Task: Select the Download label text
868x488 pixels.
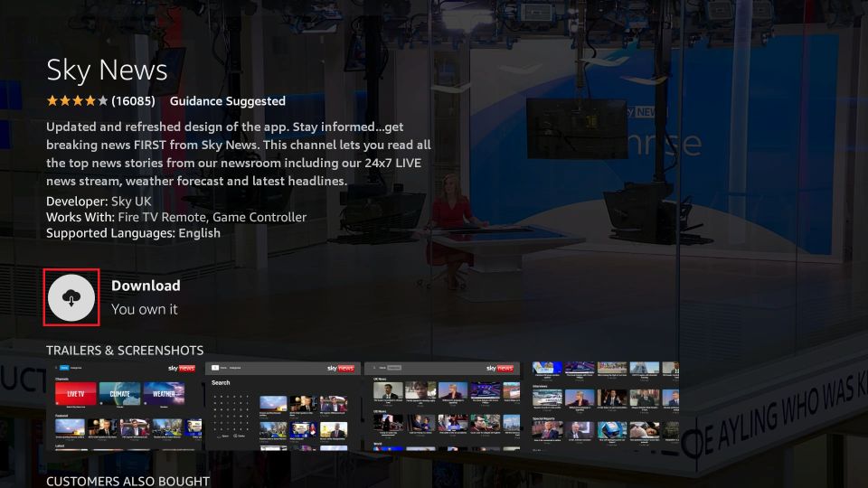Action: point(146,286)
